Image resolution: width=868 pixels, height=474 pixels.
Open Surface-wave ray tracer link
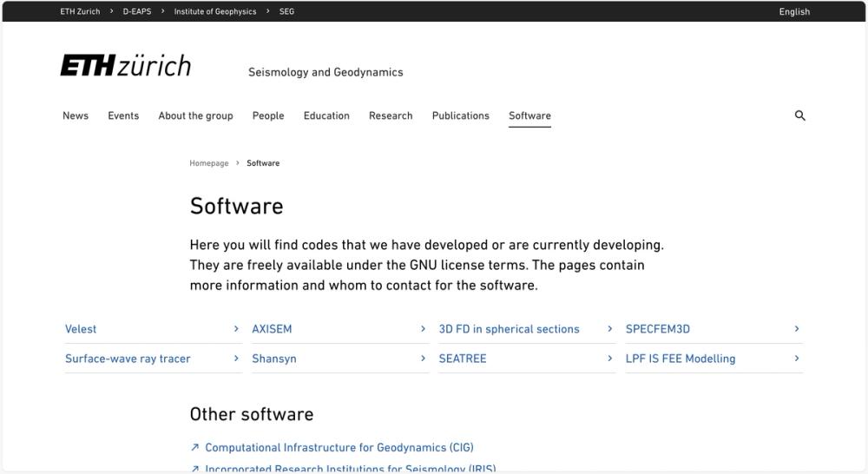point(128,359)
